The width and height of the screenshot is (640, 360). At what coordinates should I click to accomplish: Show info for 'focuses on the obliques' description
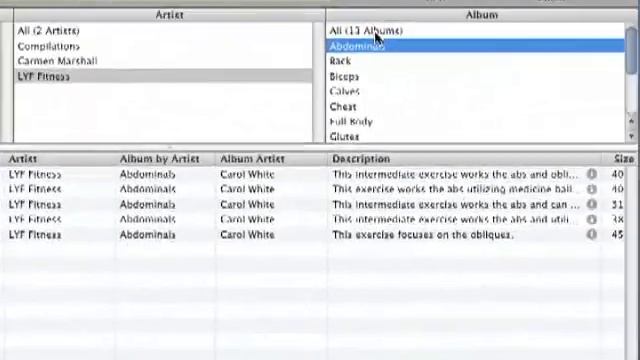click(592, 234)
